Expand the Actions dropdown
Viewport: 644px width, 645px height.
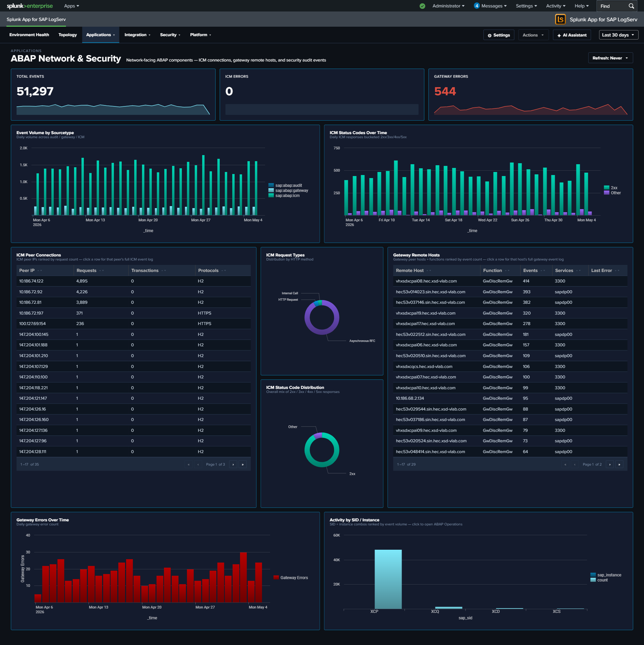(533, 35)
